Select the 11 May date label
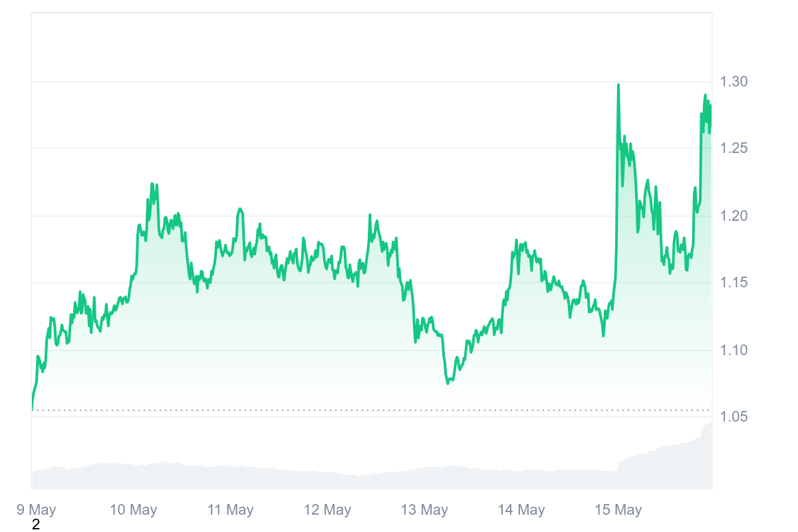 231,510
